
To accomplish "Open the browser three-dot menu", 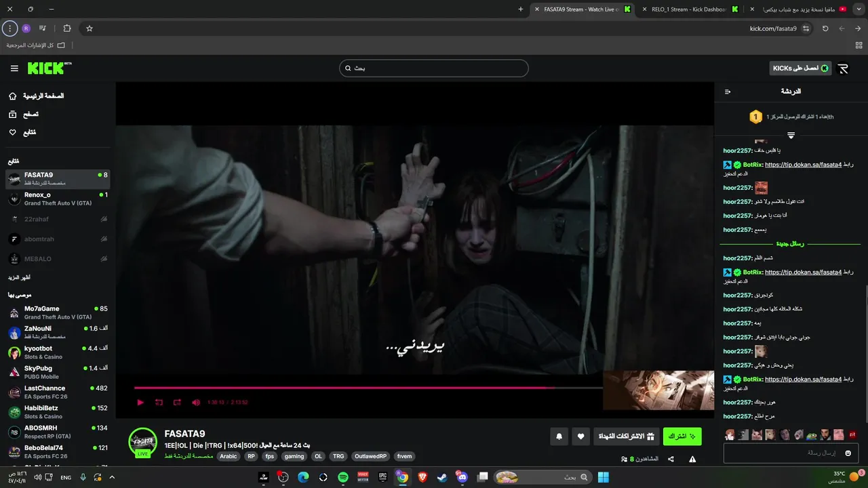I will coord(9,28).
